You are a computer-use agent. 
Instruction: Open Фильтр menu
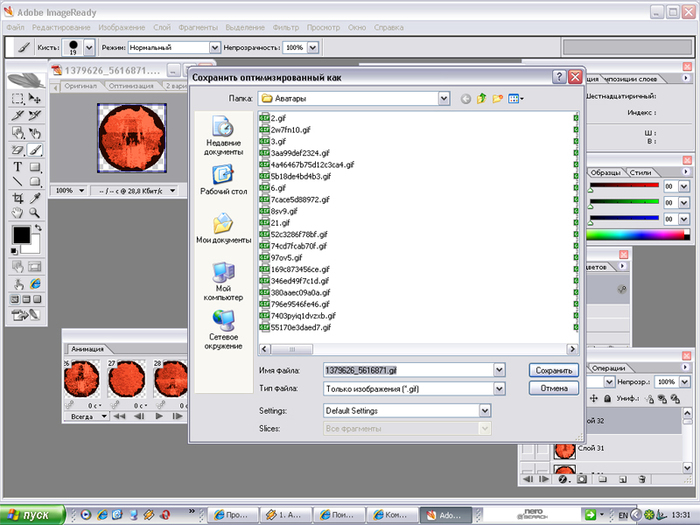286,27
